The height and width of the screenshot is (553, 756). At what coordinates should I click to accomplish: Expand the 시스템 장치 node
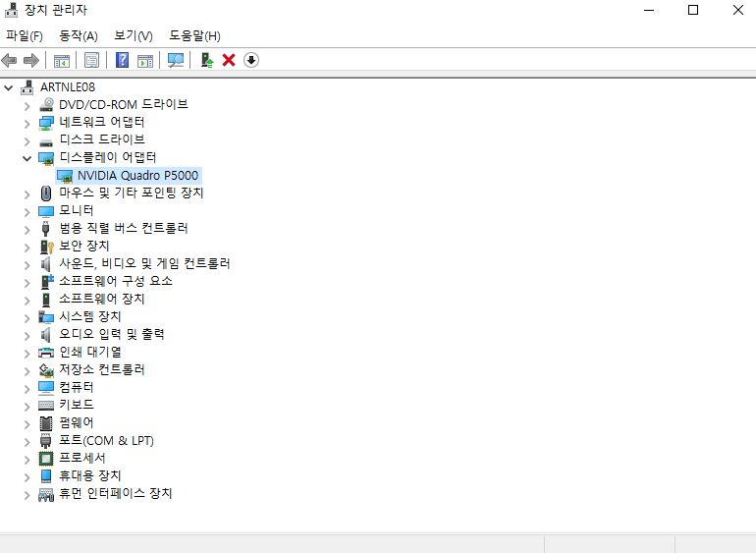click(x=27, y=318)
